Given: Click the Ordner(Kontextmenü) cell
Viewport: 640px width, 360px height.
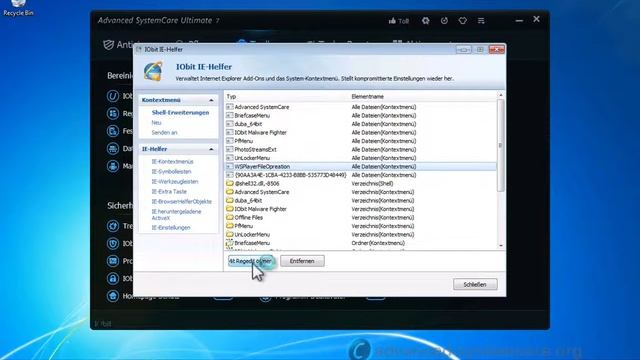Looking at the screenshot, I should click(378, 243).
